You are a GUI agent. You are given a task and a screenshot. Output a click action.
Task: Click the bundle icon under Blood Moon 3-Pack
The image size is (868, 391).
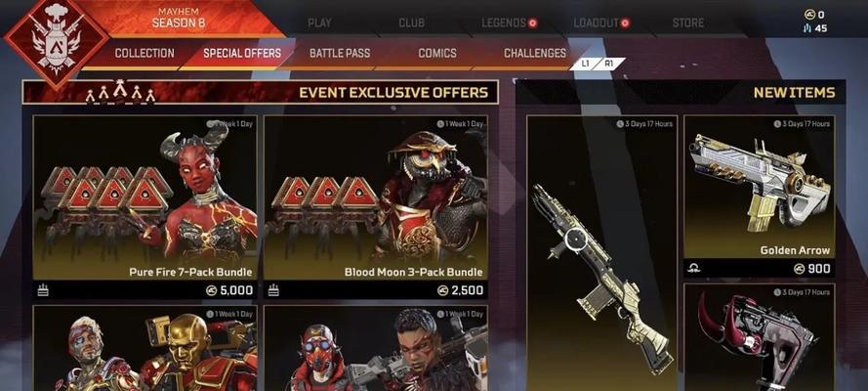click(273, 289)
